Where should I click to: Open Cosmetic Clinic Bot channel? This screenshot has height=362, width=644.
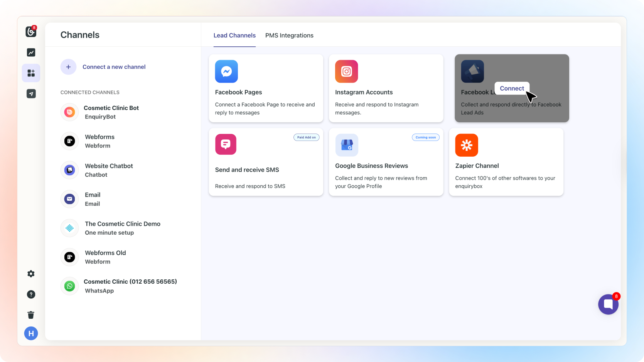coord(111,108)
